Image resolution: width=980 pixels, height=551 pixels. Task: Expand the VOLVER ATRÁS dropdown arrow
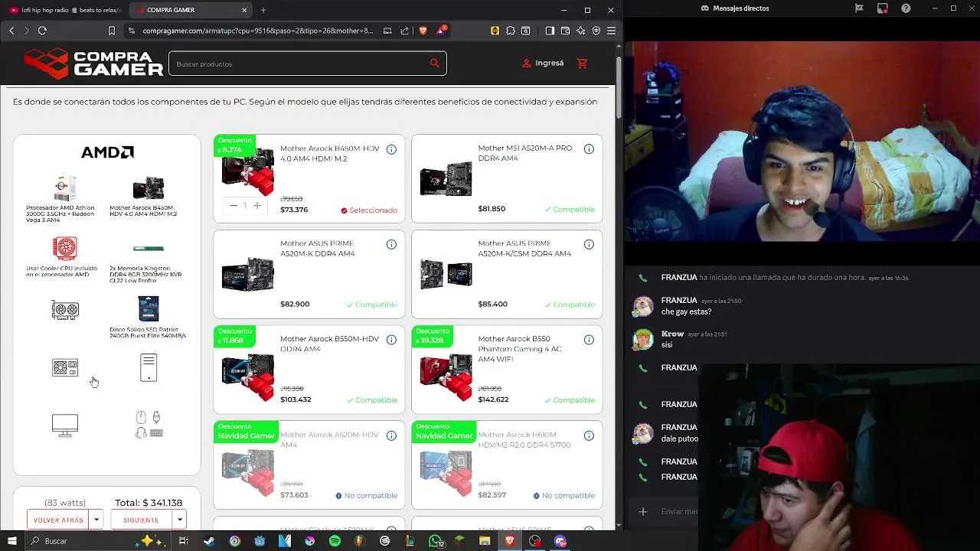[96, 520]
